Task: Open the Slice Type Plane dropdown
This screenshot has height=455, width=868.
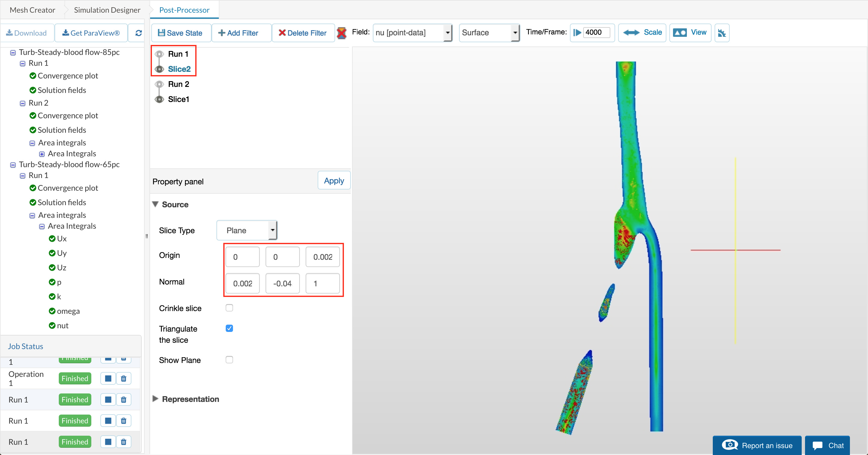Action: click(247, 231)
